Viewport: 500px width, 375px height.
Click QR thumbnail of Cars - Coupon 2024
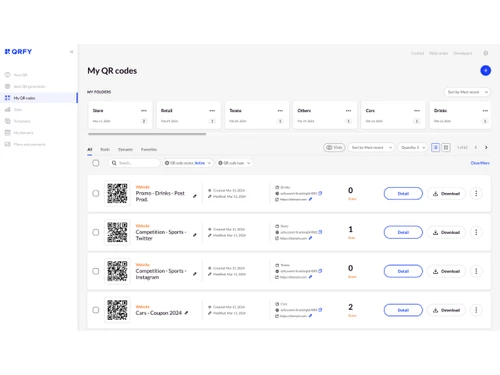pos(117,310)
